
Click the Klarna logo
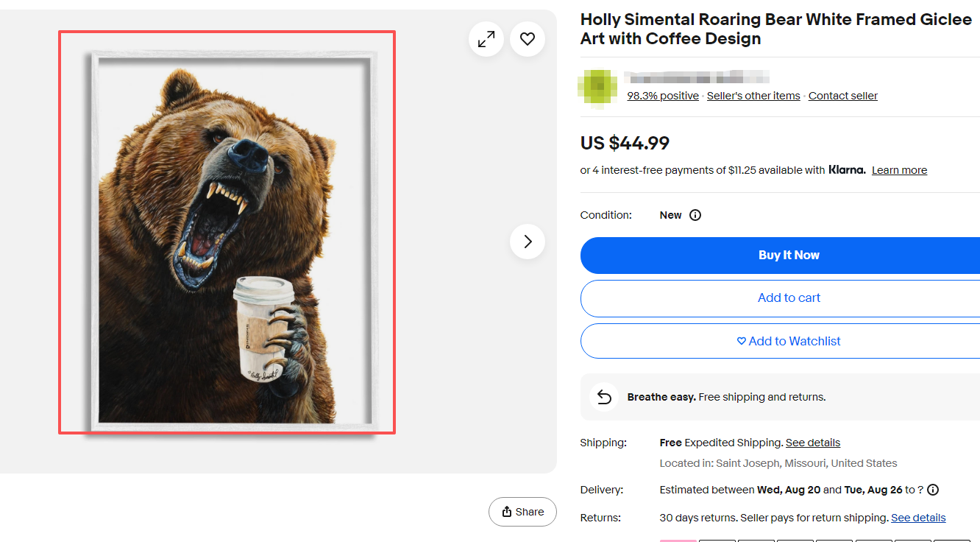click(847, 170)
